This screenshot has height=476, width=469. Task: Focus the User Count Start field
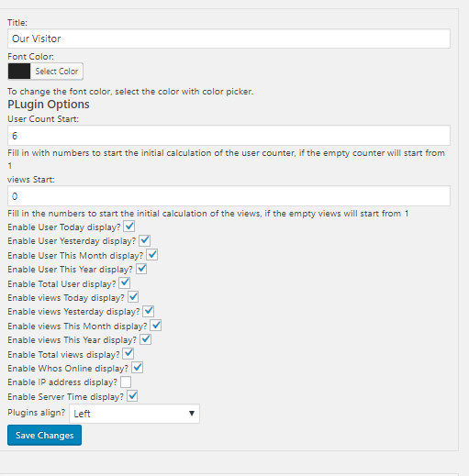229,136
